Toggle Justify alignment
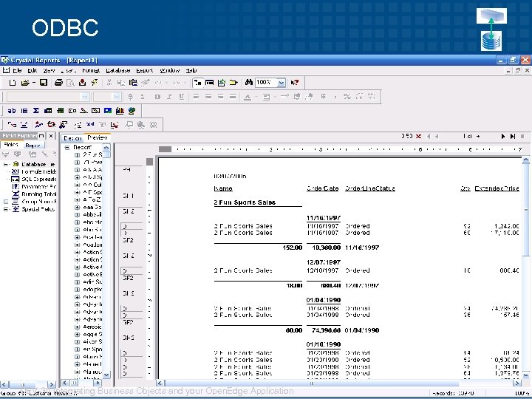The height and width of the screenshot is (399, 532). (233, 97)
